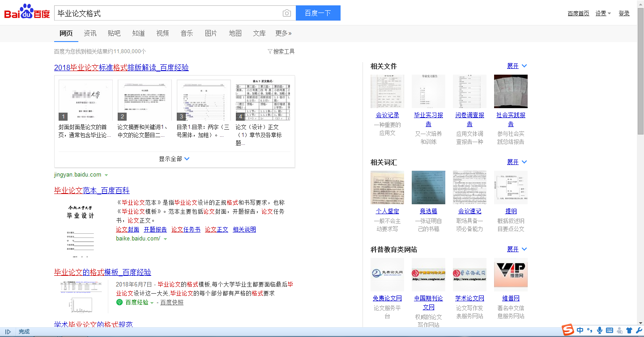Open image search via camera icon
This screenshot has height=337, width=644.
tap(287, 13)
